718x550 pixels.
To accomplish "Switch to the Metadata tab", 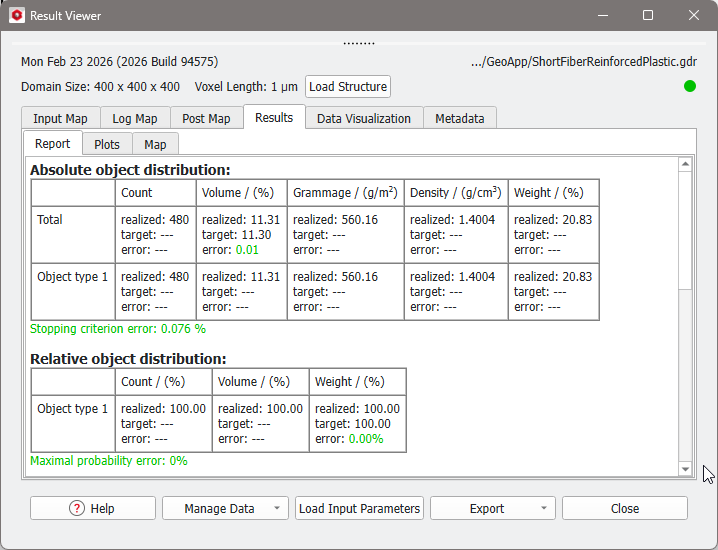I will coord(460,118).
